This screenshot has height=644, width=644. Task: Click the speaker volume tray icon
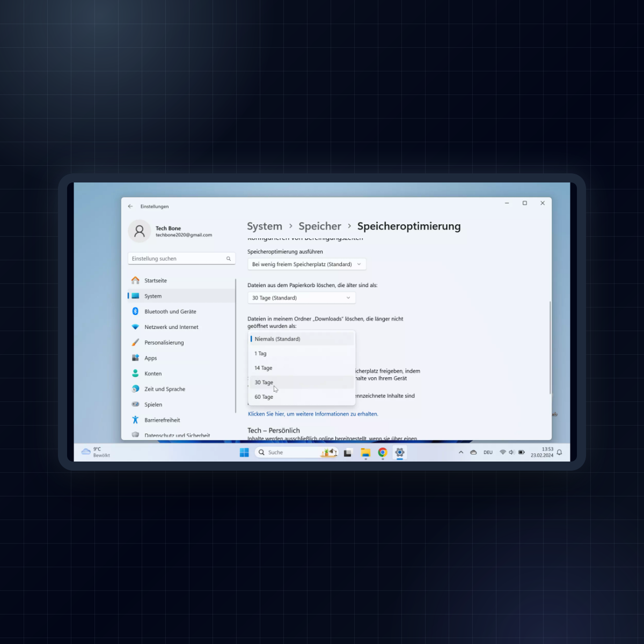click(511, 452)
